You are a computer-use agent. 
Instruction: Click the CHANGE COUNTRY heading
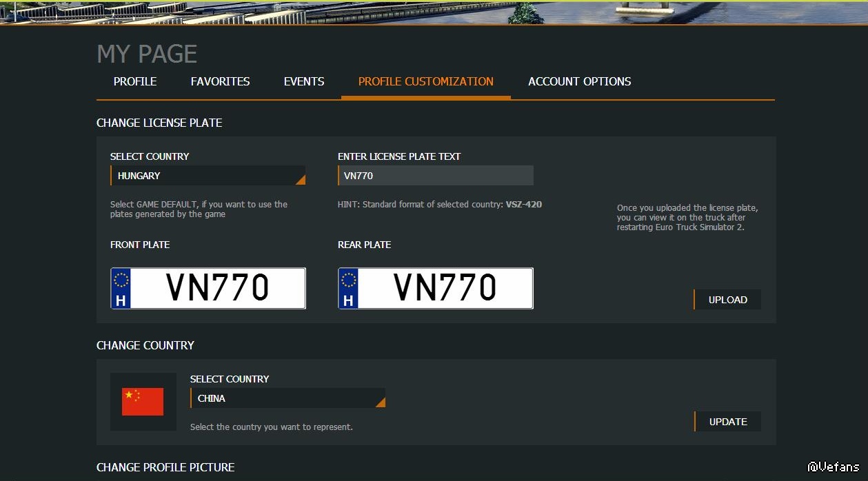pyautogui.click(x=145, y=345)
